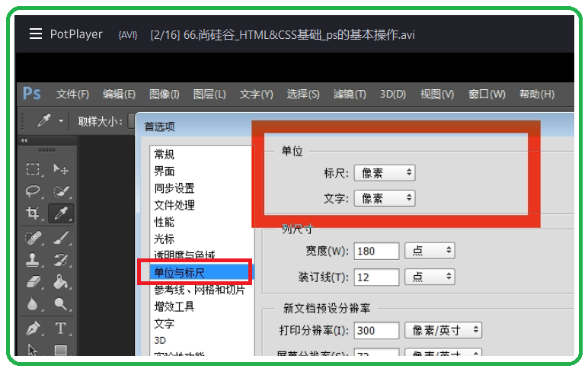Select the Path Selection tool

pyautogui.click(x=33, y=350)
